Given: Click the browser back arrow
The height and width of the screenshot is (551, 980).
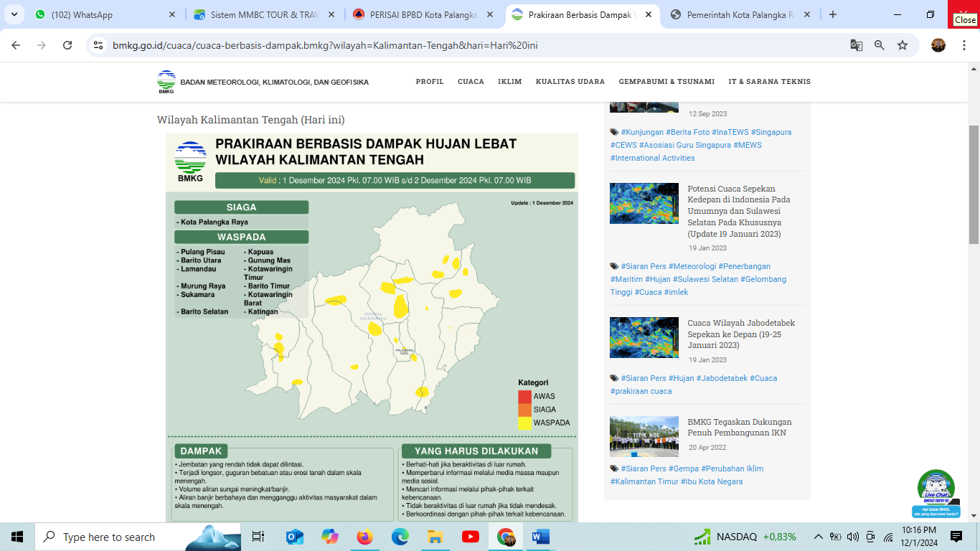Looking at the screenshot, I should [17, 45].
